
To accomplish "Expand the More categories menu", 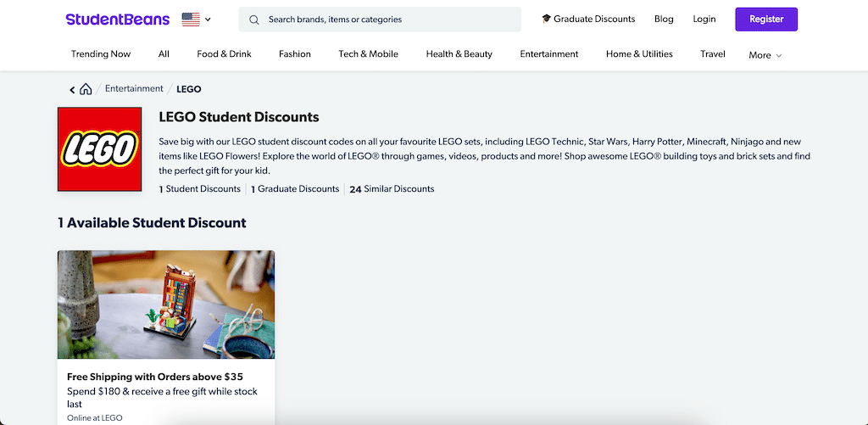I will [x=765, y=55].
